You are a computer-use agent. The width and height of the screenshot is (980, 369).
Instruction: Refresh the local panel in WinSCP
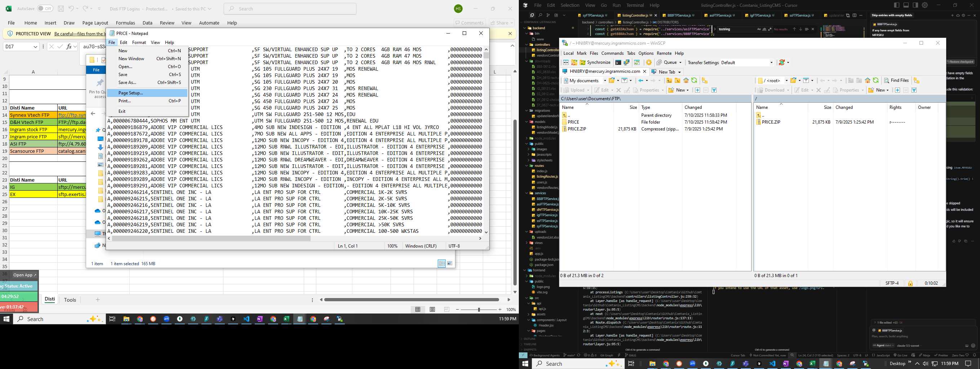click(x=694, y=80)
